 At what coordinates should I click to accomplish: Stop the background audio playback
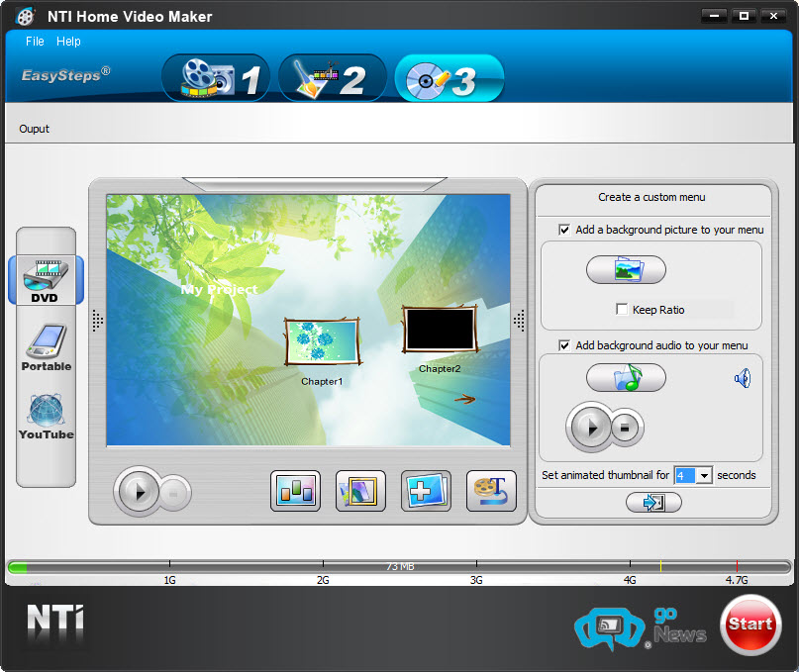tap(625, 428)
